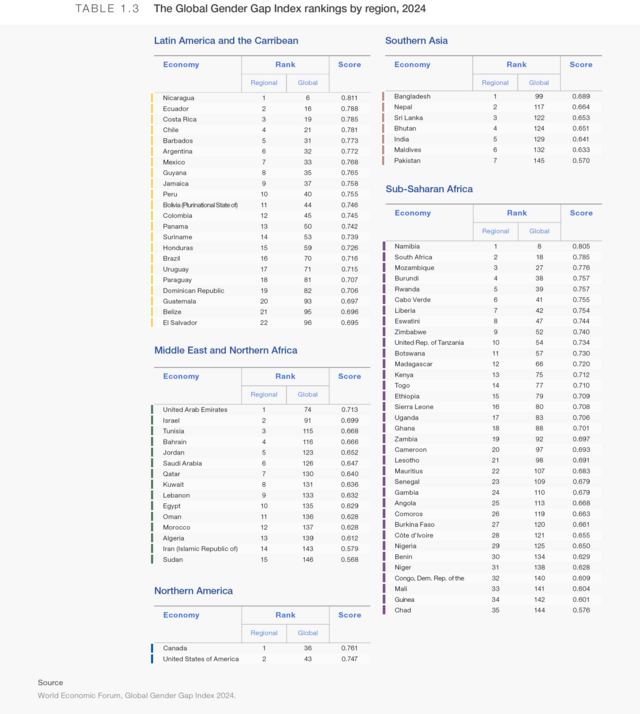The width and height of the screenshot is (640, 714).
Task: Click the Regional sub-header in Latin America table
Action: [x=264, y=82]
